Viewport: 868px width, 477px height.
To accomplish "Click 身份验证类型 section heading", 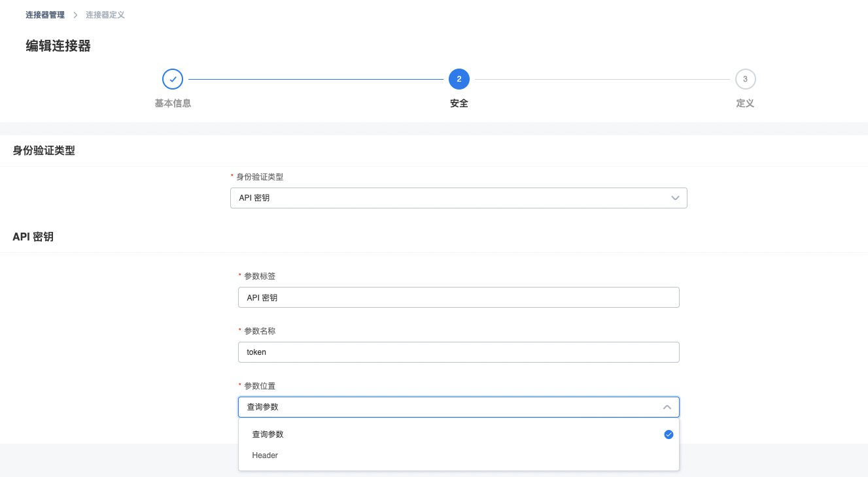I will pos(44,150).
